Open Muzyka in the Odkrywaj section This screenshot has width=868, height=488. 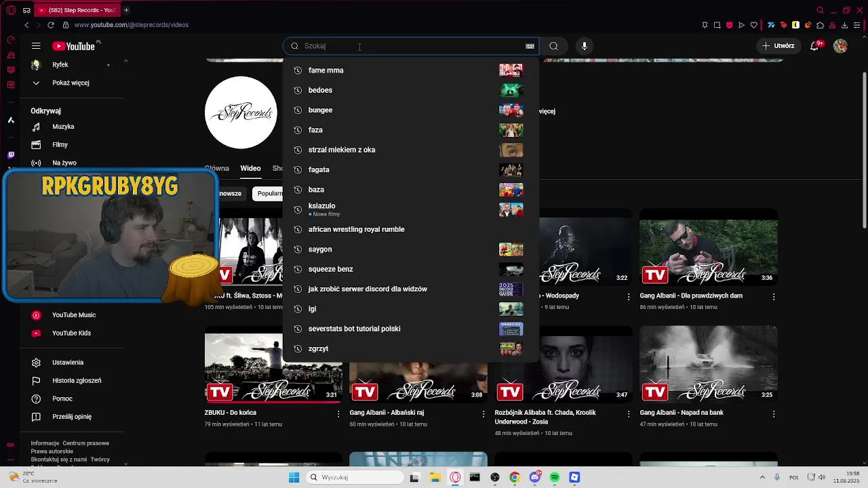pyautogui.click(x=63, y=127)
